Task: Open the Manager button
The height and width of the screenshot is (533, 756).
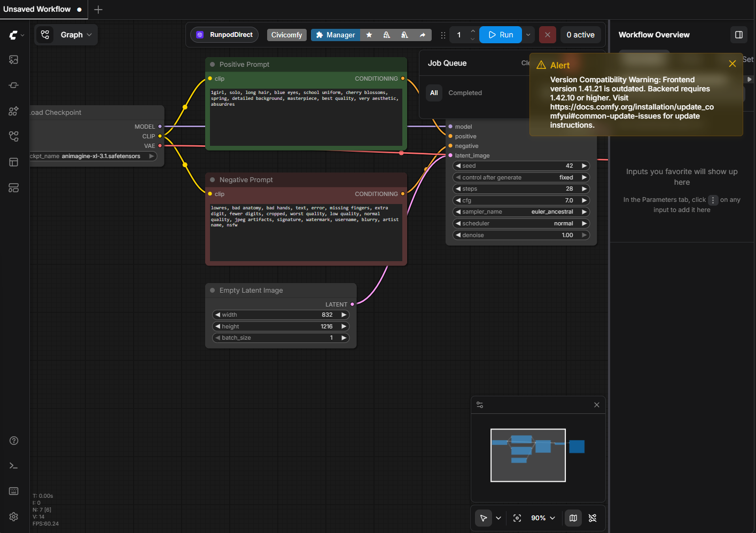Action: [x=335, y=35]
